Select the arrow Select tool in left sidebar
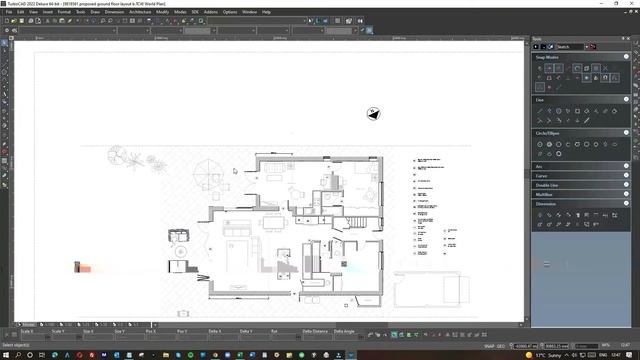This screenshot has width=640, height=360. pyautogui.click(x=4, y=43)
